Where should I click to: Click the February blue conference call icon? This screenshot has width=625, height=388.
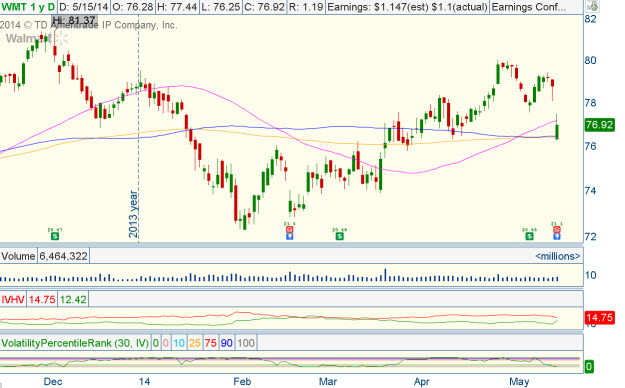[289, 236]
